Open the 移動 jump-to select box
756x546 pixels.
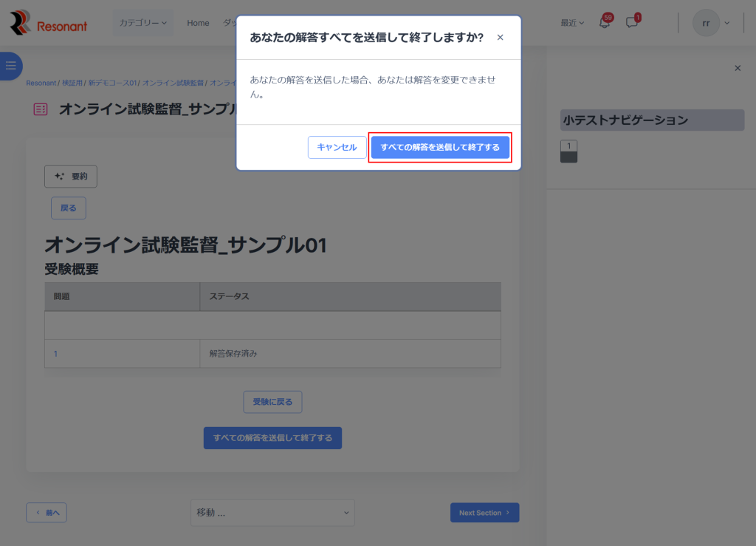(272, 513)
